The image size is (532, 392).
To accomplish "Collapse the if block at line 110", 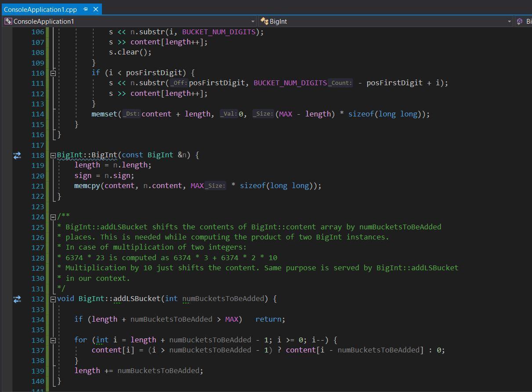I will pyautogui.click(x=52, y=73).
